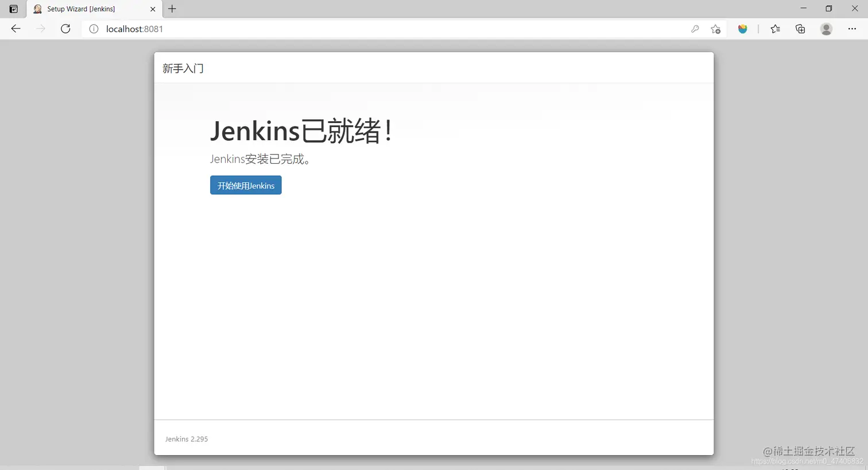868x470 pixels.
Task: Click the Jenkins favicon on the tab
Action: point(37,9)
